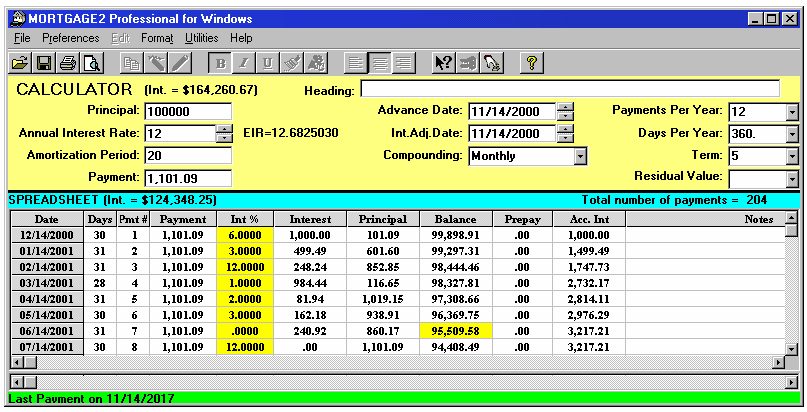Click the Advance Date spinner control
The width and height of the screenshot is (807, 412).
[566, 111]
